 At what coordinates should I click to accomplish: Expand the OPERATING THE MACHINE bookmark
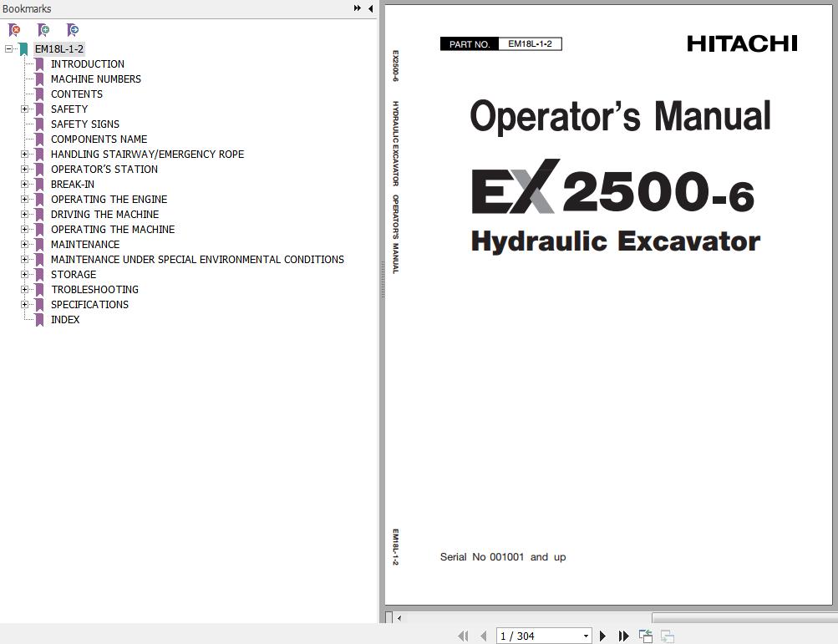pos(24,229)
